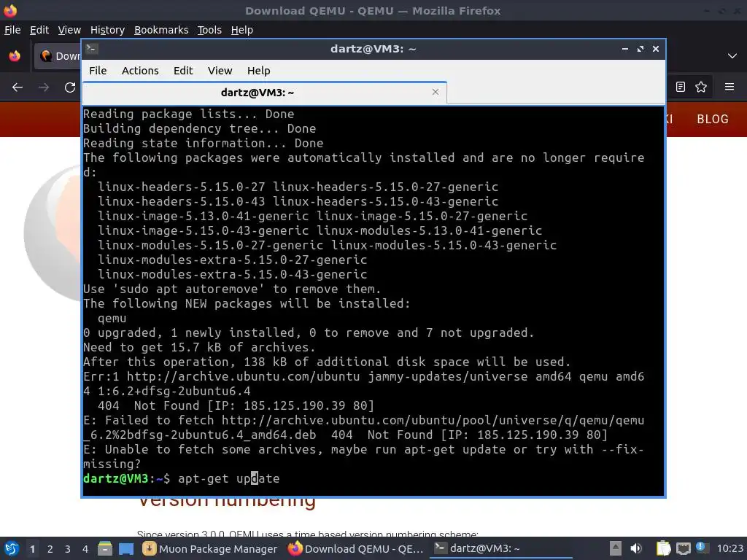This screenshot has width=747, height=560.
Task: Open the removable media eject tray icon
Action: (x=616, y=548)
